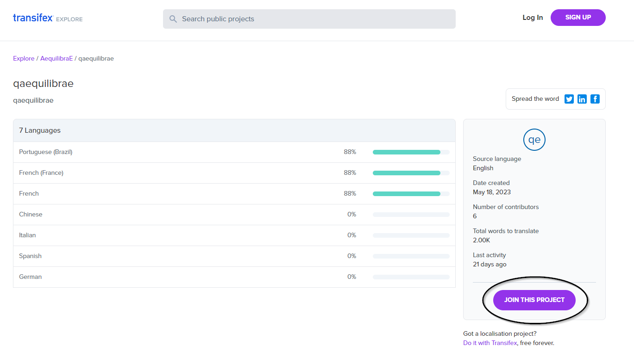Click the Transifex logo
Viewport: 634px width, 364px height.
point(33,19)
